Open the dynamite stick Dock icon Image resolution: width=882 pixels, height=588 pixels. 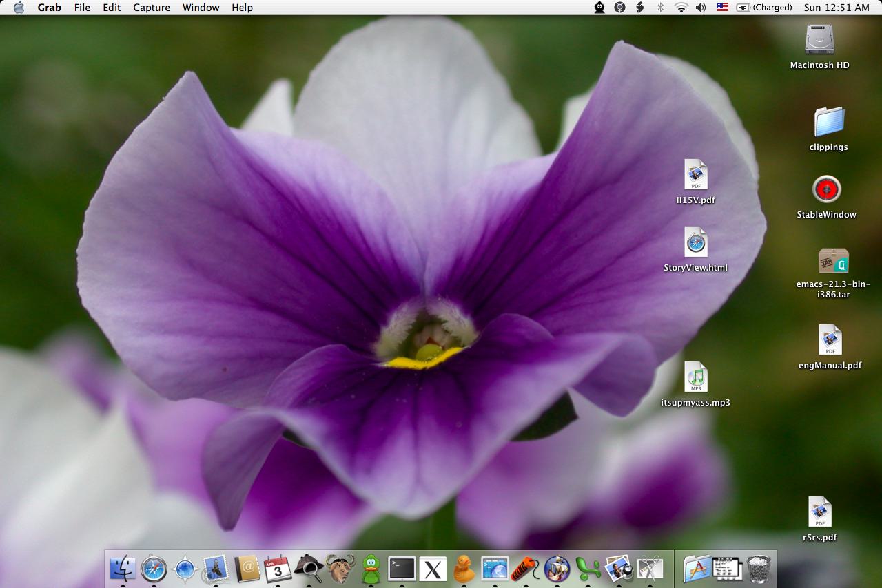pyautogui.click(x=526, y=569)
